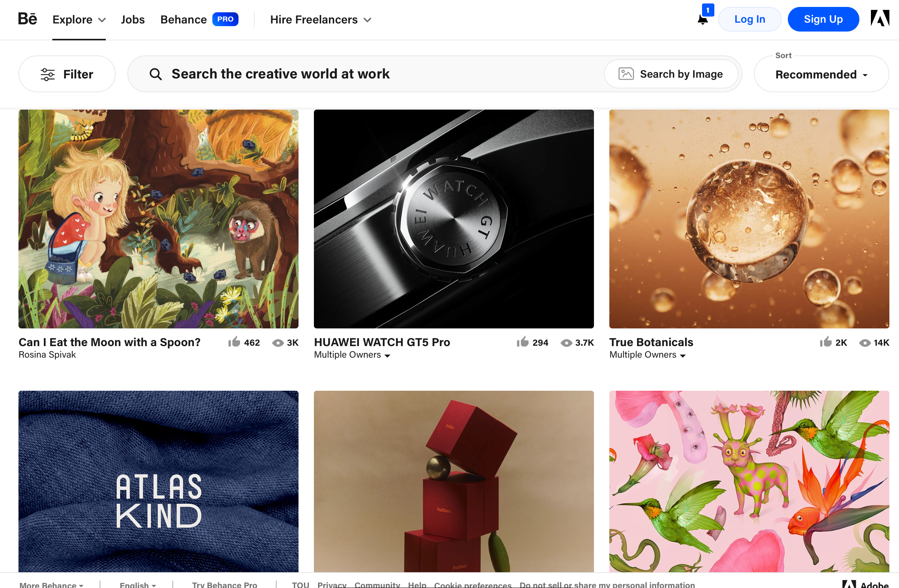
Task: Open the TOU footer link
Action: (300, 585)
